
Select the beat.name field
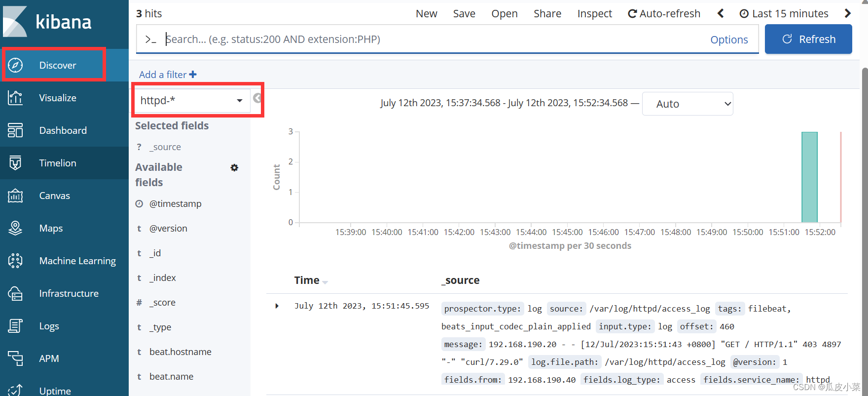coord(172,376)
